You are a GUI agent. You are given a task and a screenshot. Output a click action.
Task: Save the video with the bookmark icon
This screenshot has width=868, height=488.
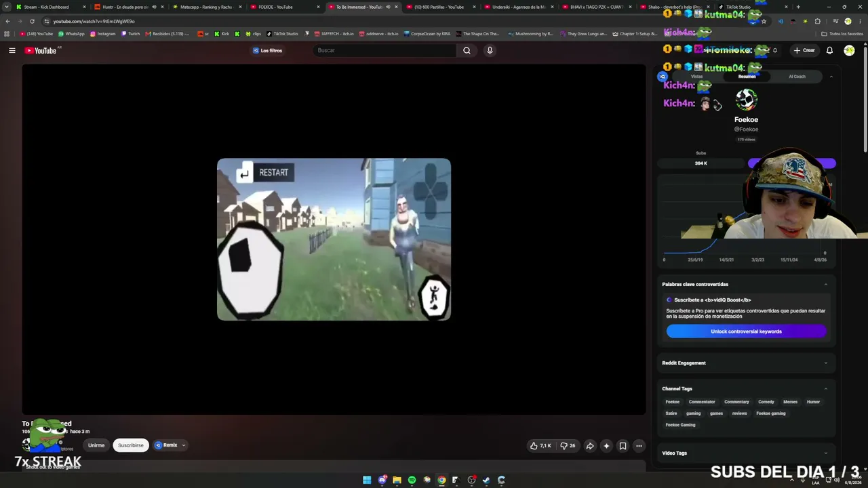point(623,445)
